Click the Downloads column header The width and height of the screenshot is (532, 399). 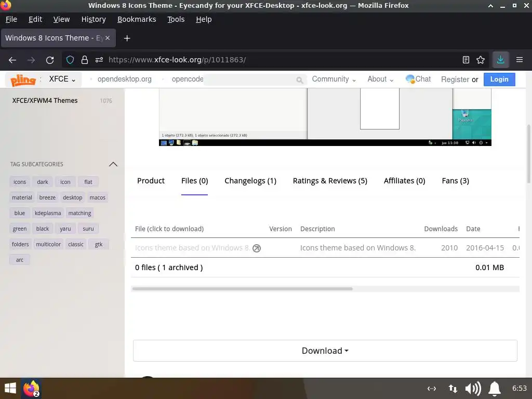[441, 229]
